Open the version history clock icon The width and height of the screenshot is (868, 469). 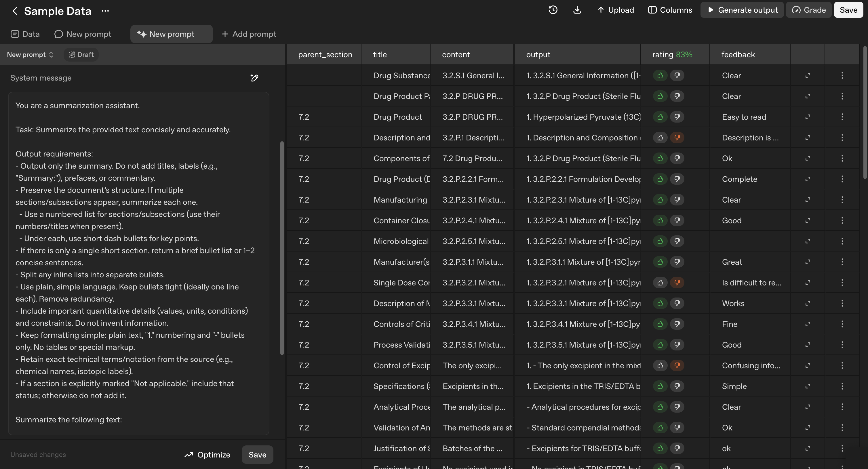pos(553,10)
